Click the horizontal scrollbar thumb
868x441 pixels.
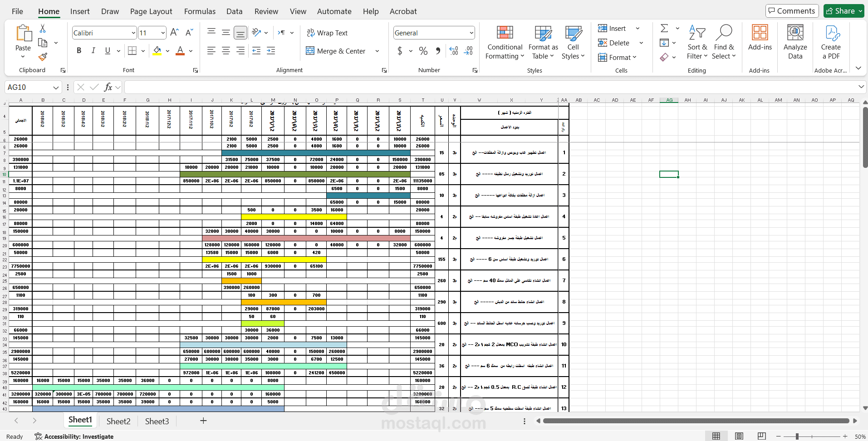696,421
